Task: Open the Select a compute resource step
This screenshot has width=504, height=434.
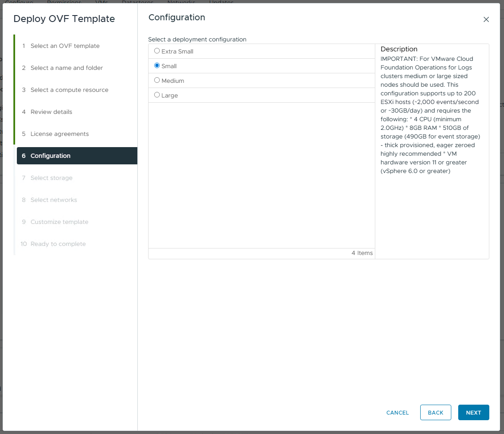Action: point(69,90)
